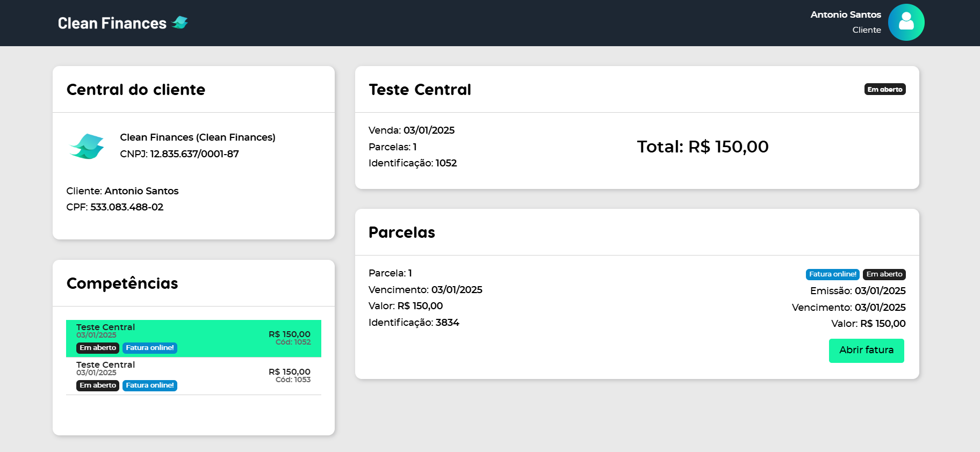Click the CPF number 533.083.488-02
The height and width of the screenshot is (452, 980).
tap(127, 207)
